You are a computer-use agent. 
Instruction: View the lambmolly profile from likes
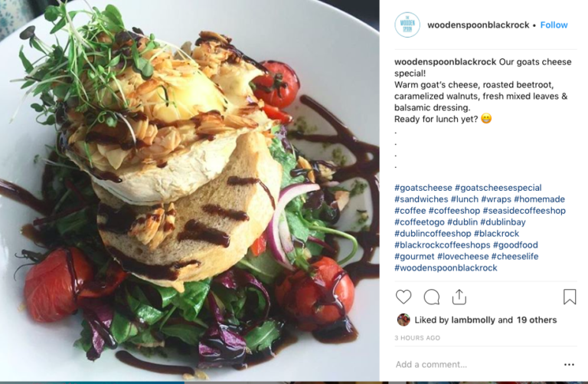click(x=473, y=320)
